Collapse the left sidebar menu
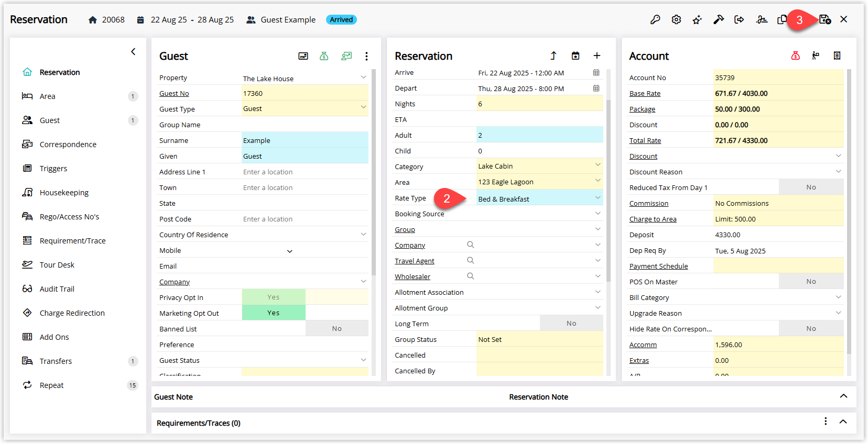868x444 pixels. tap(133, 51)
